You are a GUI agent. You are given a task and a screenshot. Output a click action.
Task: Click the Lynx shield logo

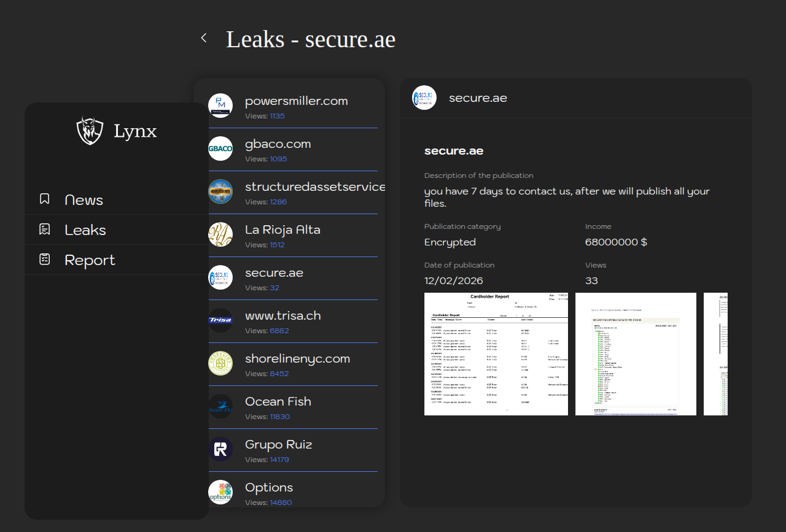pyautogui.click(x=90, y=131)
